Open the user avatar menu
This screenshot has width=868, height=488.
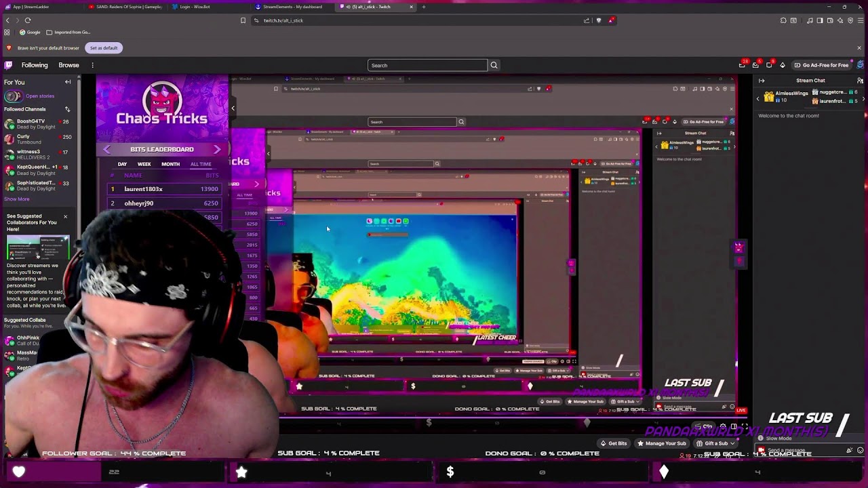click(861, 65)
